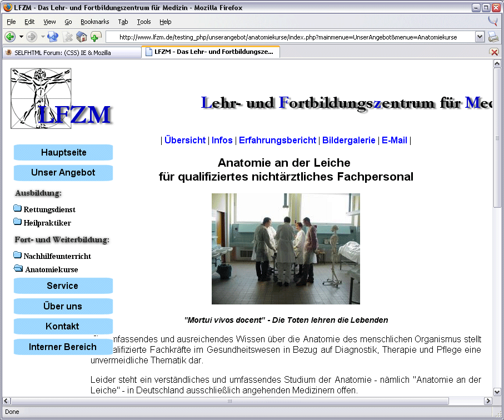Close the current tab with red X
504x420 pixels.
(494, 52)
